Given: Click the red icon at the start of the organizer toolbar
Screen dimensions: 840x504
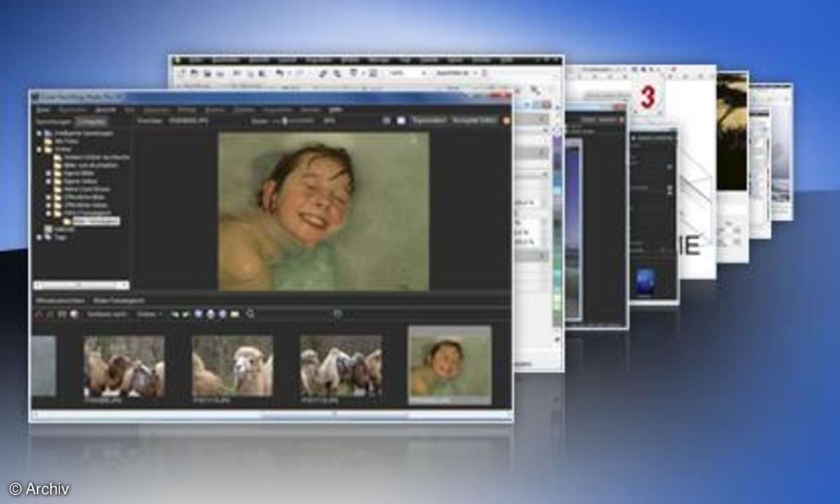Looking at the screenshot, I should (39, 315).
